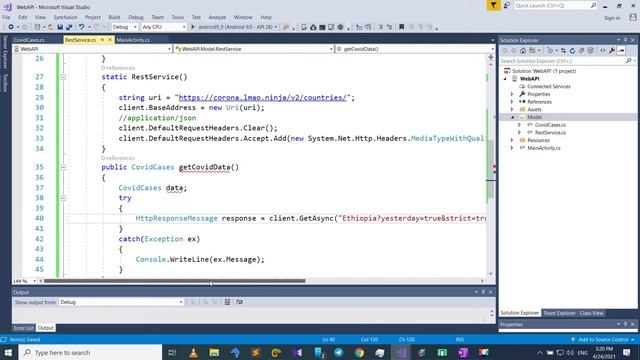The width and height of the screenshot is (640, 360).
Task: Open File Explorer from the taskbar
Action: pos(214,352)
